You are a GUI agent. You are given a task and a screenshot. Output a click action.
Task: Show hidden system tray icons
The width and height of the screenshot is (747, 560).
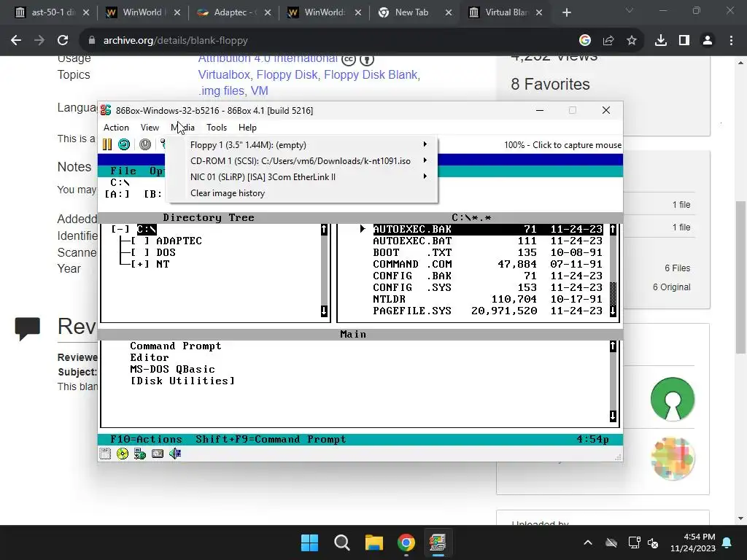pyautogui.click(x=588, y=542)
